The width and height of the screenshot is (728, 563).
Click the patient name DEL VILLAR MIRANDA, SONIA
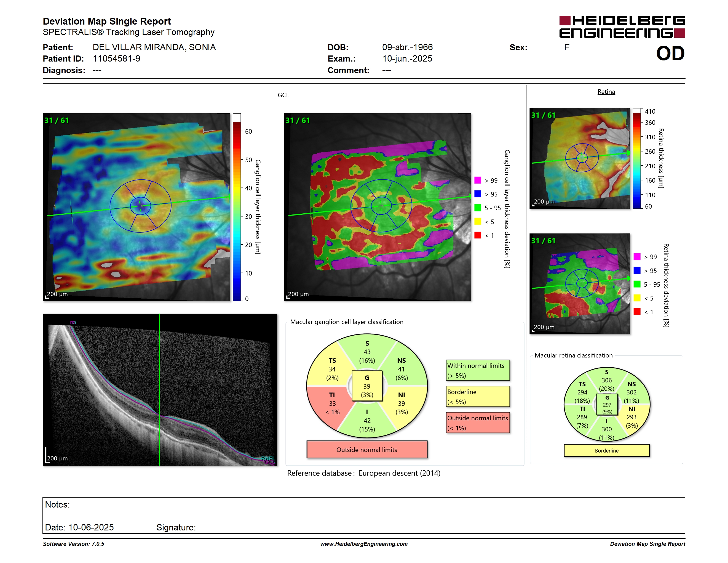click(x=154, y=47)
